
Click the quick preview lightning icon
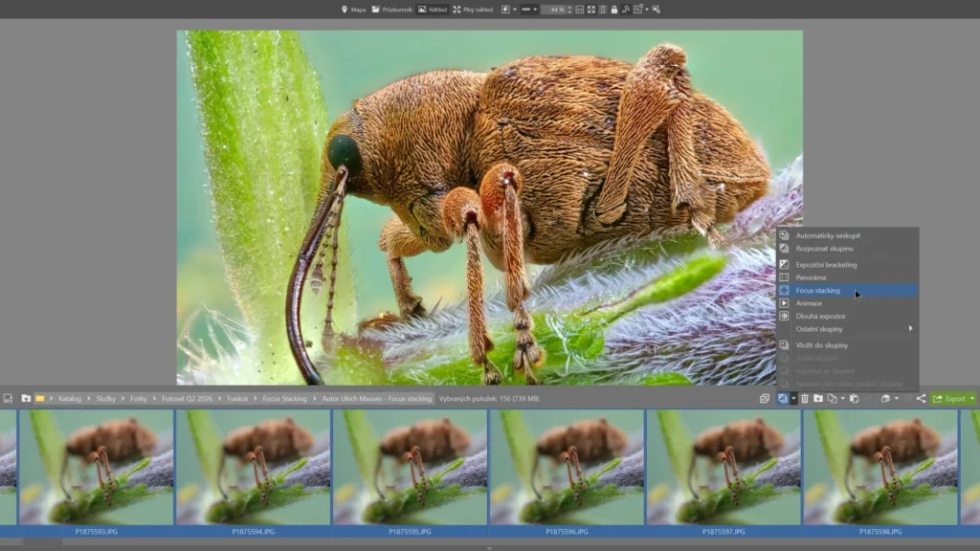(x=505, y=10)
